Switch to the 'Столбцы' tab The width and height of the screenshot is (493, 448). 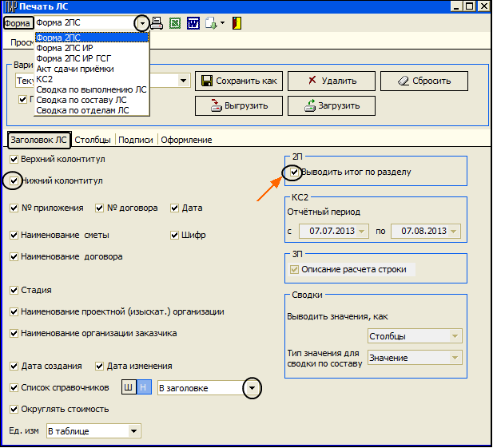93,140
